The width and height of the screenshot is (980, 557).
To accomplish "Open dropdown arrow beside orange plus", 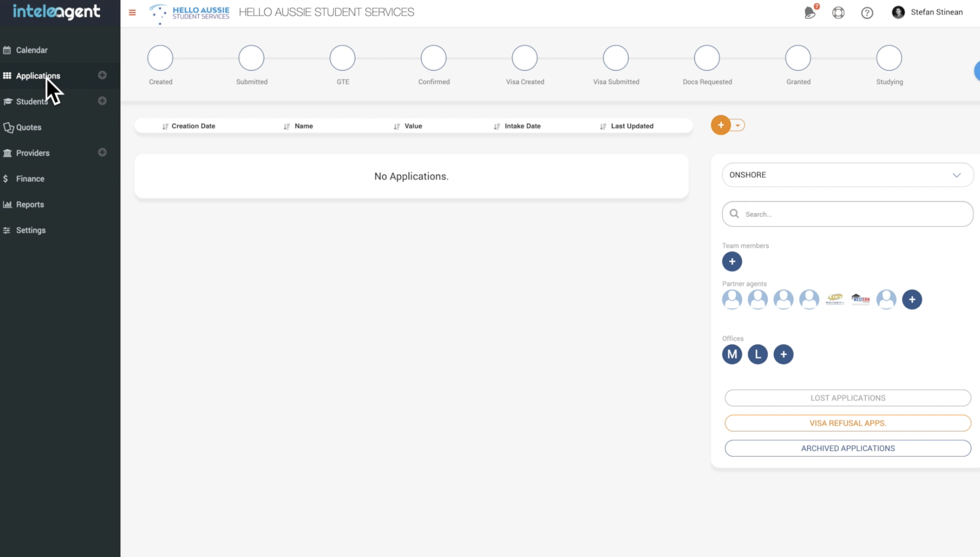I will [x=738, y=125].
